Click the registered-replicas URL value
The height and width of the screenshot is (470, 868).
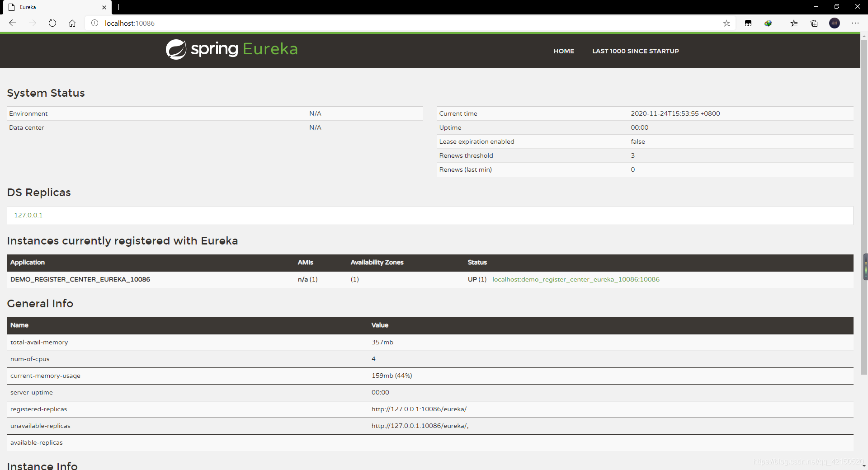coord(419,409)
